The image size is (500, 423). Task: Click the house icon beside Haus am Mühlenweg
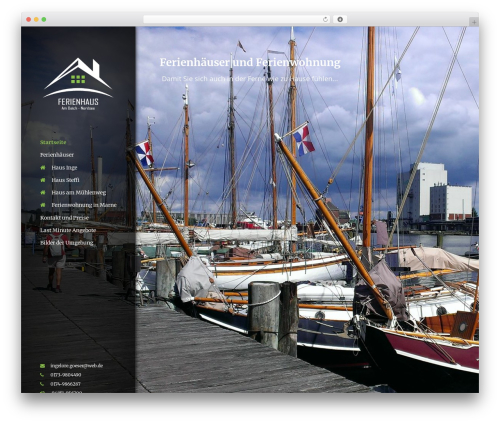[43, 193]
